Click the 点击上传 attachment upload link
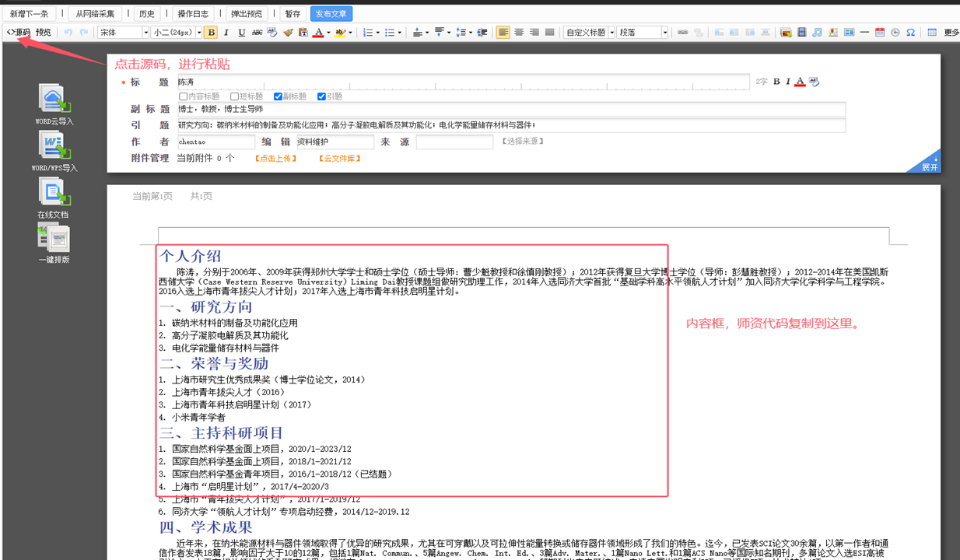This screenshot has height=560, width=960. 276,159
